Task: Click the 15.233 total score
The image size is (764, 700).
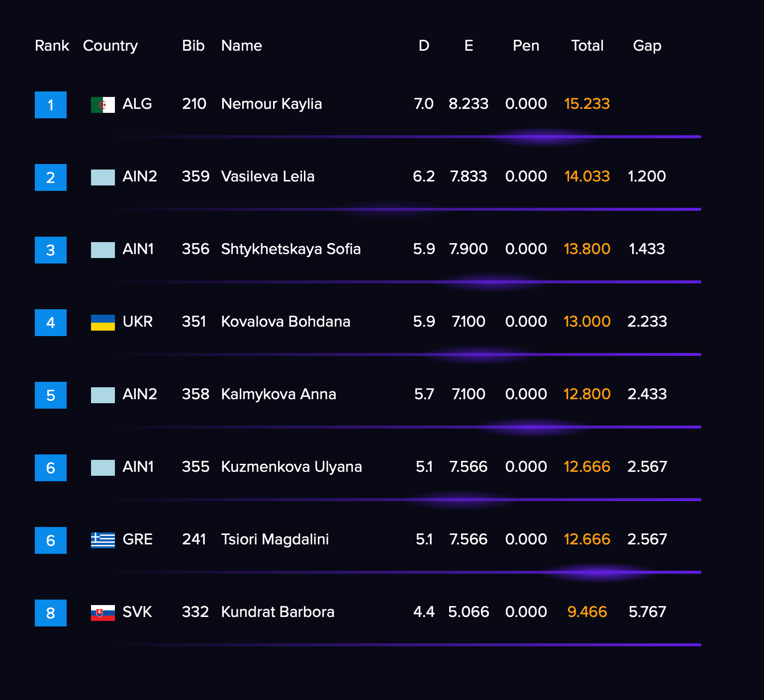Action: (587, 104)
